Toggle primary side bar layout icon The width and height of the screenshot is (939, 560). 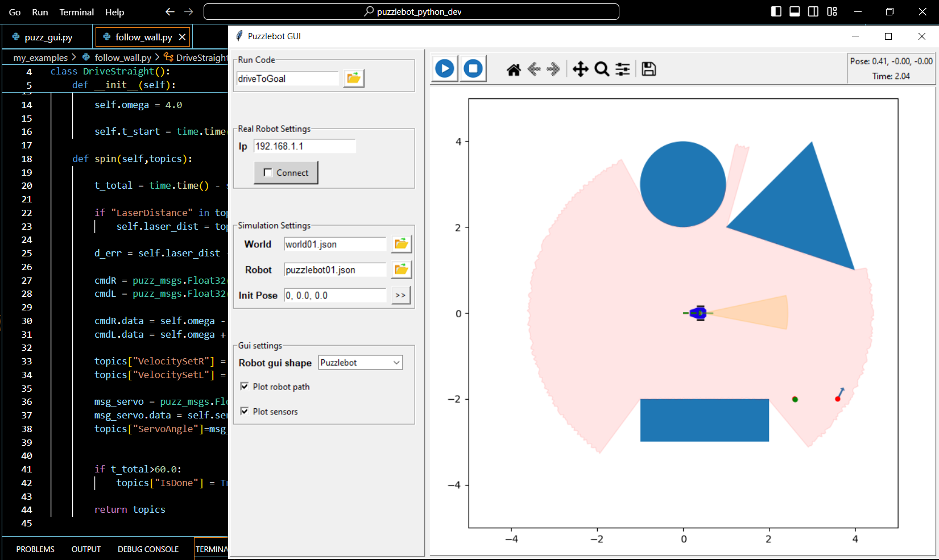[x=776, y=12]
